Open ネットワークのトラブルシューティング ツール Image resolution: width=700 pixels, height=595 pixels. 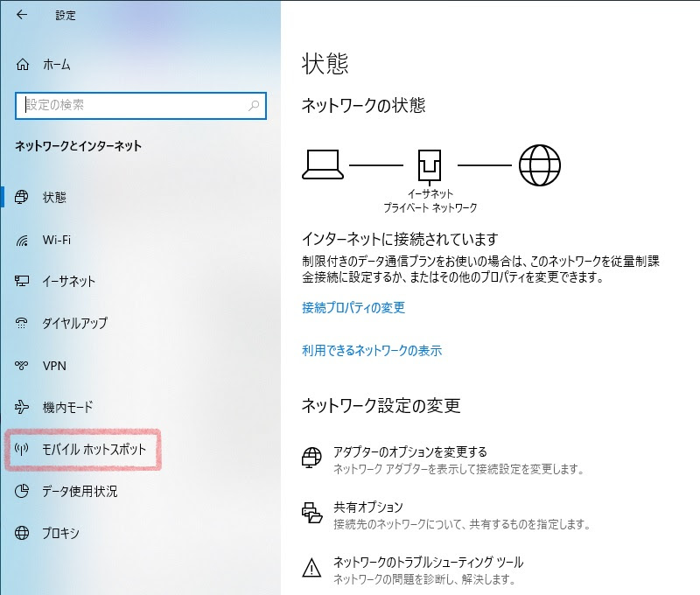tap(428, 562)
